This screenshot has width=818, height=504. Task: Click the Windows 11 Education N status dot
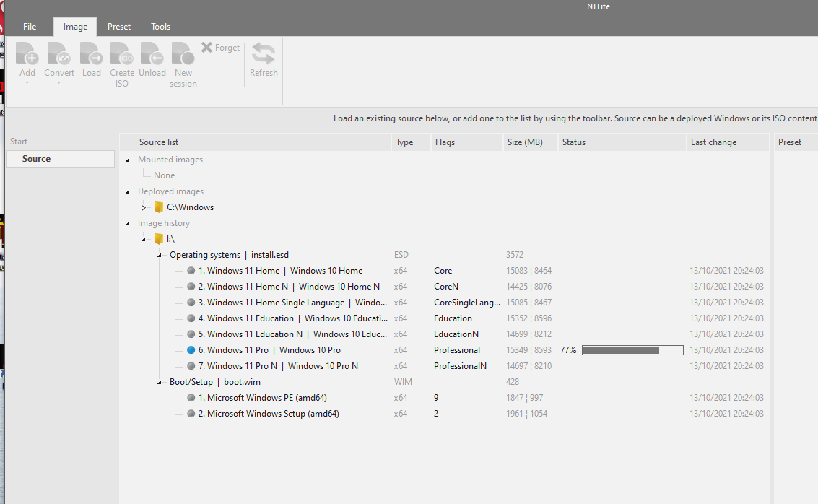tap(191, 334)
